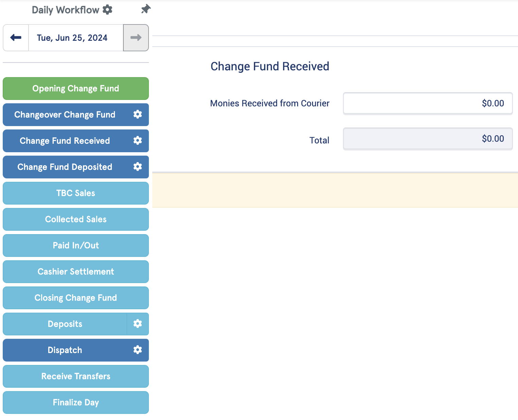Open the Paid In/Out step
The width and height of the screenshot is (518, 420).
click(76, 246)
